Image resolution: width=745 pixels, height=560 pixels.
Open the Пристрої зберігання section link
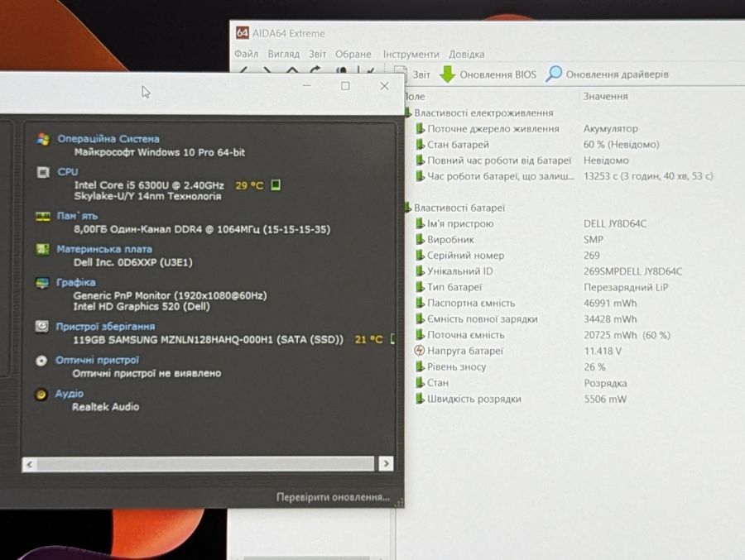coord(105,326)
